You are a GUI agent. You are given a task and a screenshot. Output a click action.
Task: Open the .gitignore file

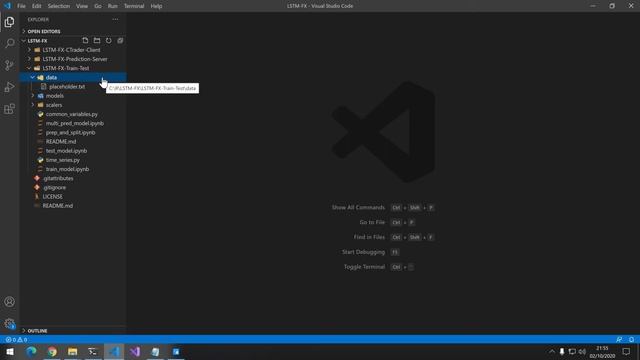pyautogui.click(x=73, y=188)
